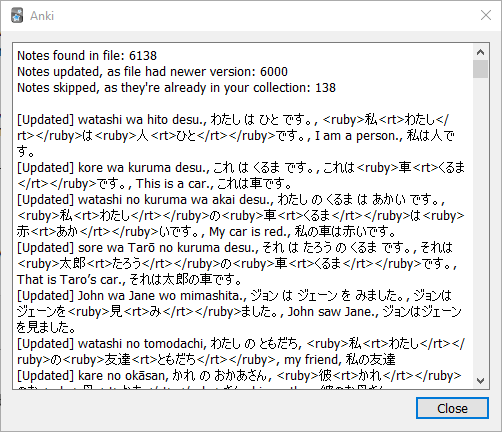
Task: Select the 'watashi no kuruma wa akai desu.' entry
Action: pos(241,215)
